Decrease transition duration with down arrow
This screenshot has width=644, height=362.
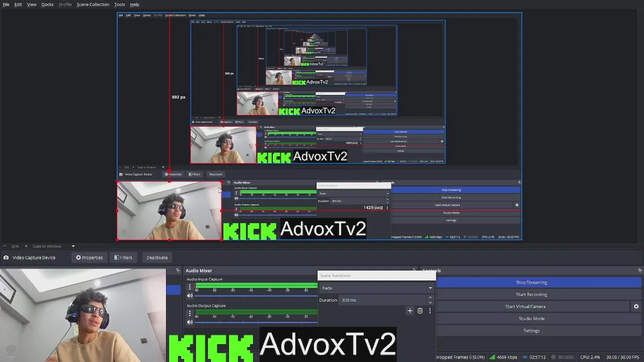pos(430,303)
